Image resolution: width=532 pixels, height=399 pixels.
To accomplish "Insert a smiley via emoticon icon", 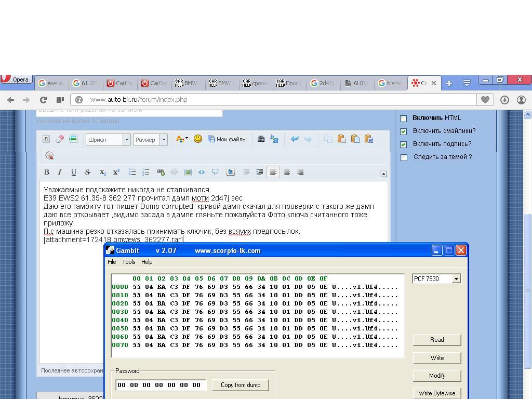I will point(198,139).
